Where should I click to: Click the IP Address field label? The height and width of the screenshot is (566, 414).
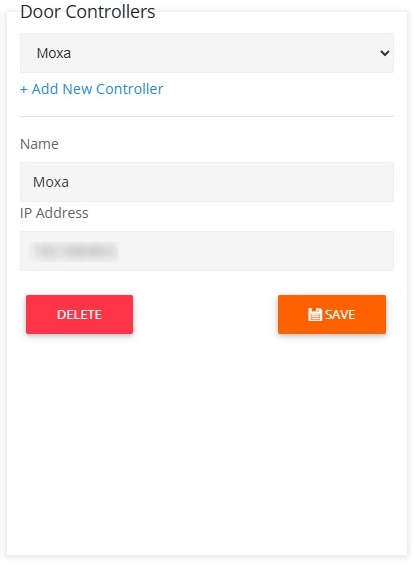[x=54, y=213]
